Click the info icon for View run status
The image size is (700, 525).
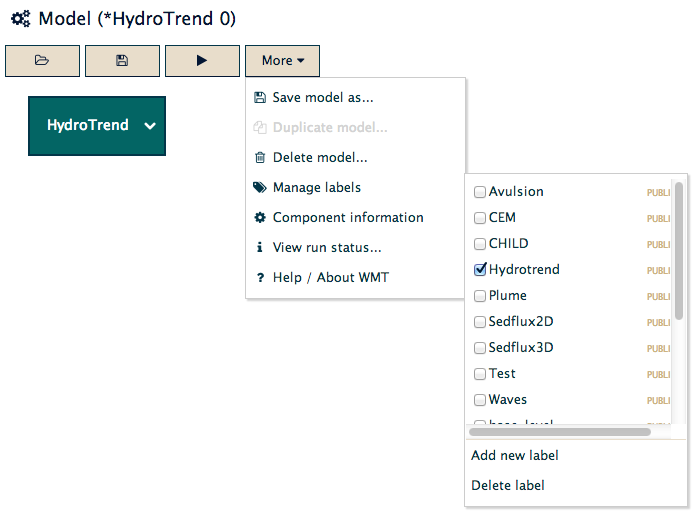click(259, 247)
